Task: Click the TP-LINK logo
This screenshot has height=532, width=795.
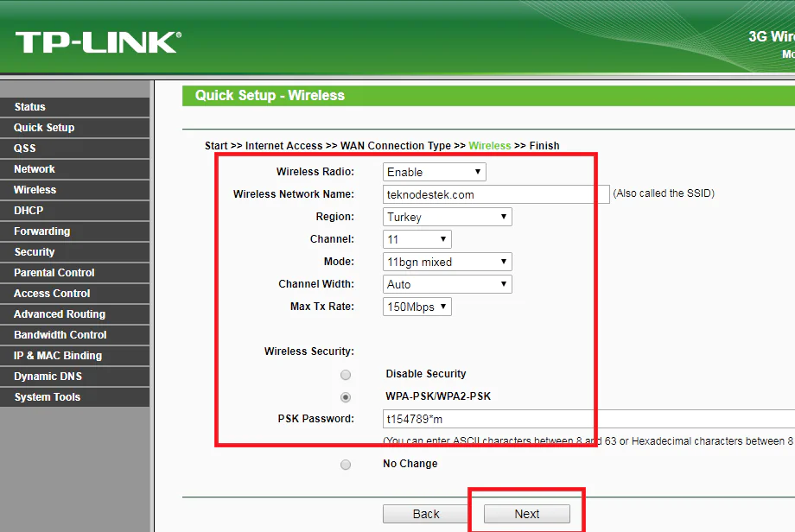Action: (x=99, y=42)
